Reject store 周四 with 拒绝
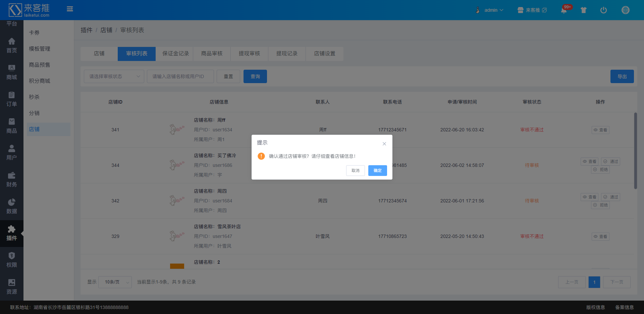The image size is (644, 314). coord(600,205)
